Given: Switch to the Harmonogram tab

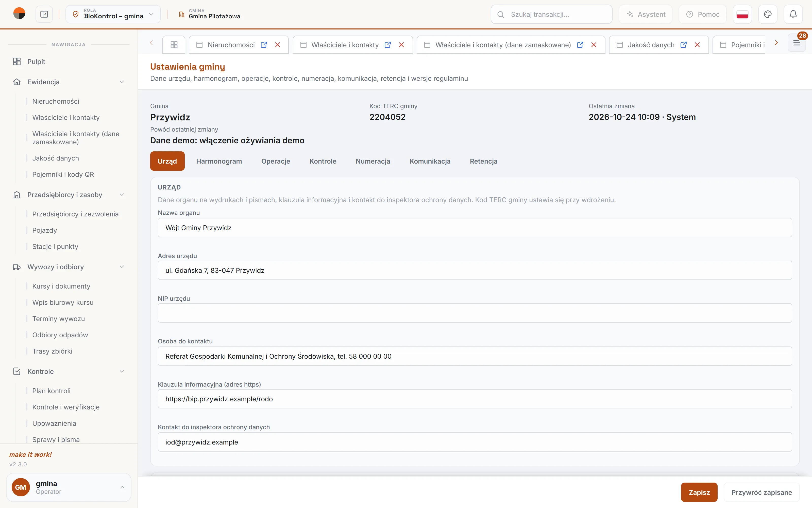Looking at the screenshot, I should point(219,161).
